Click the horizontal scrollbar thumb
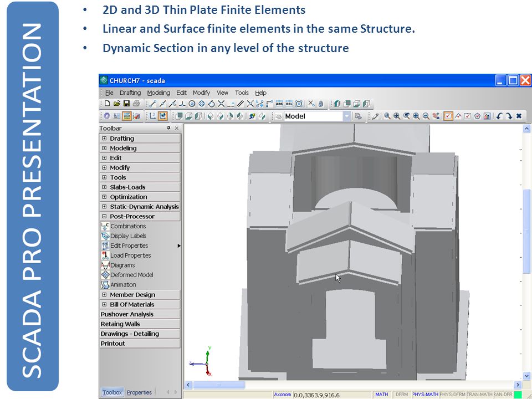 (219, 385)
